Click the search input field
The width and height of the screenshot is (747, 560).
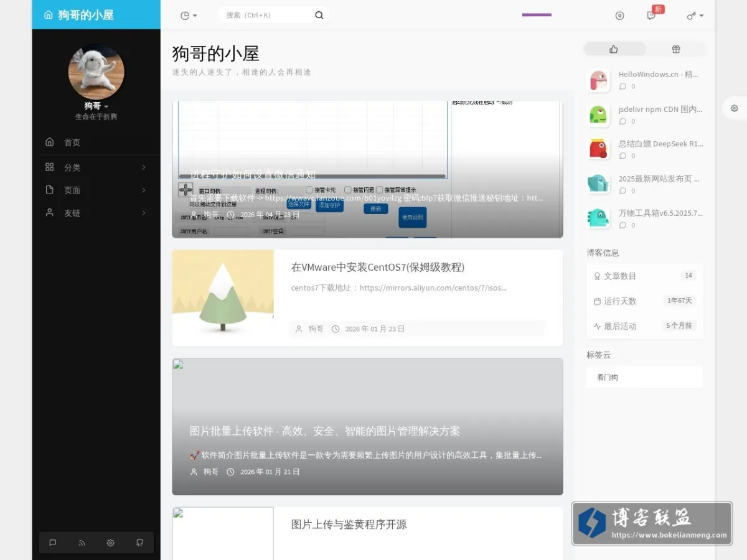268,15
